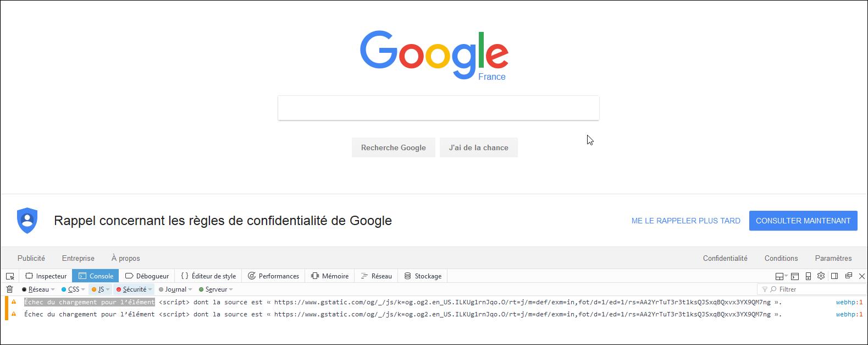
Task: Expand the Serveur filter dropdown arrow
Action: 231,289
